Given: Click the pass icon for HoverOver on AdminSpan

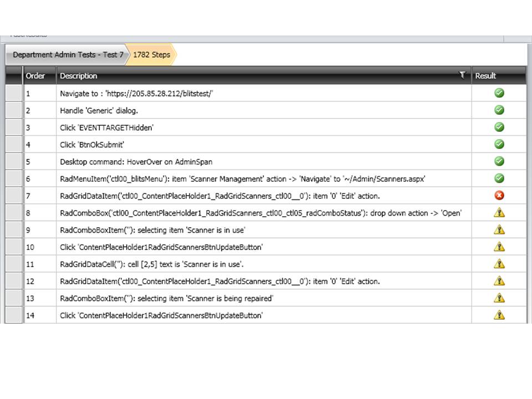Looking at the screenshot, I should tap(499, 161).
